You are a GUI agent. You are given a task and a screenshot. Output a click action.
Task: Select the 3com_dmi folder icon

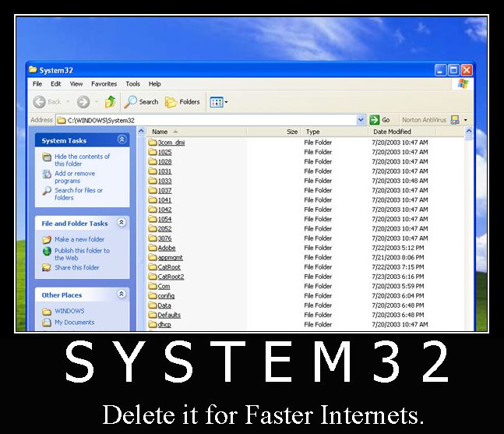(153, 143)
